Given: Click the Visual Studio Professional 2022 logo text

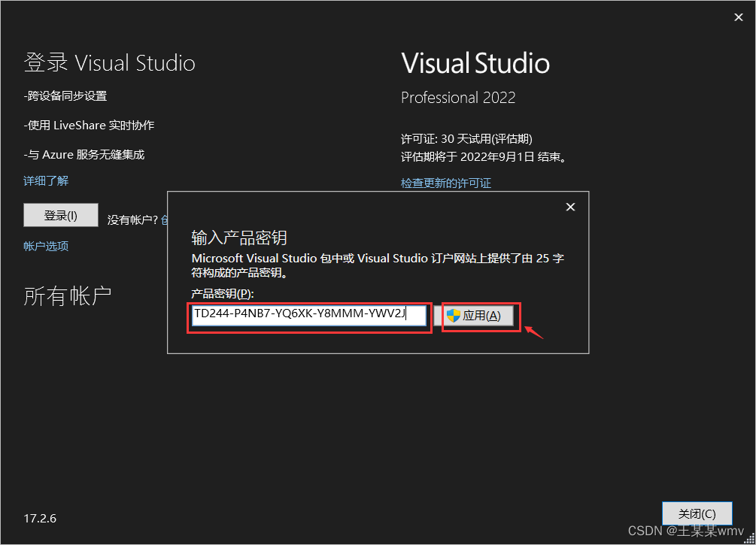Looking at the screenshot, I should pyautogui.click(x=475, y=63).
